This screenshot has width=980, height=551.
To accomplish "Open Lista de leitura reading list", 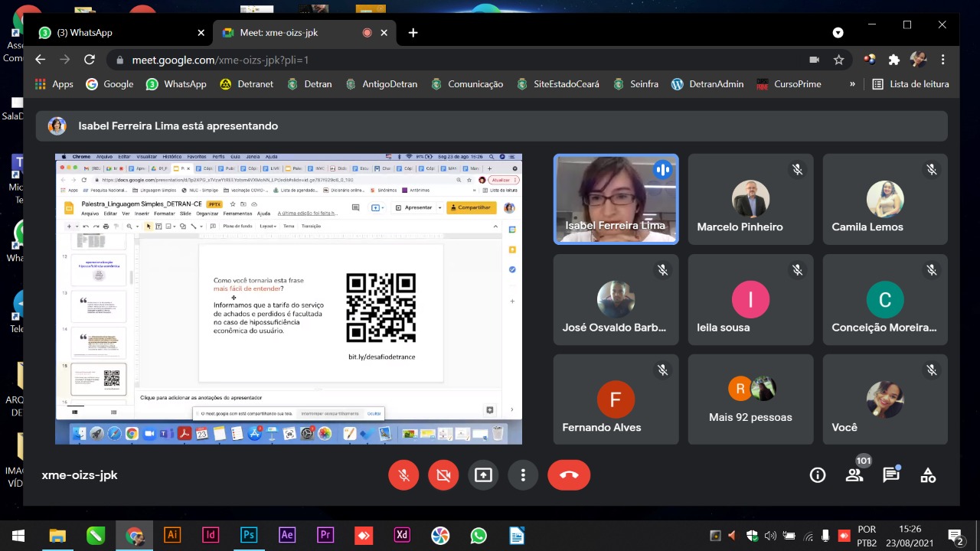I will (911, 84).
